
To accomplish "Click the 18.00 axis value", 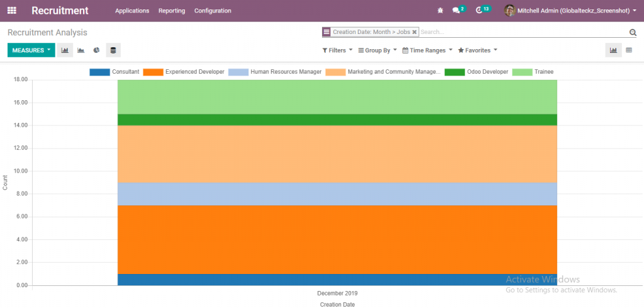I will coord(21,79).
